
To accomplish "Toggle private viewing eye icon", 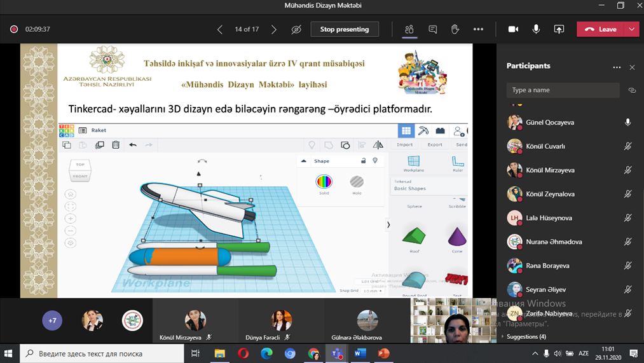I will 296,30.
